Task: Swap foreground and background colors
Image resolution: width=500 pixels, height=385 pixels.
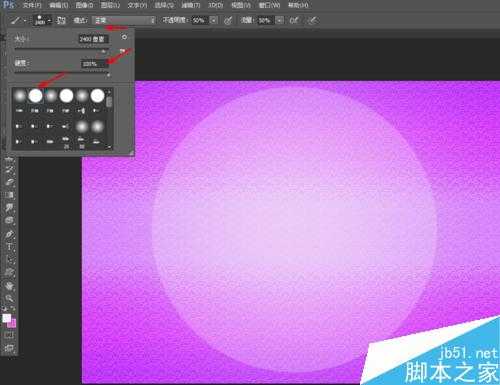Action: pos(13,309)
